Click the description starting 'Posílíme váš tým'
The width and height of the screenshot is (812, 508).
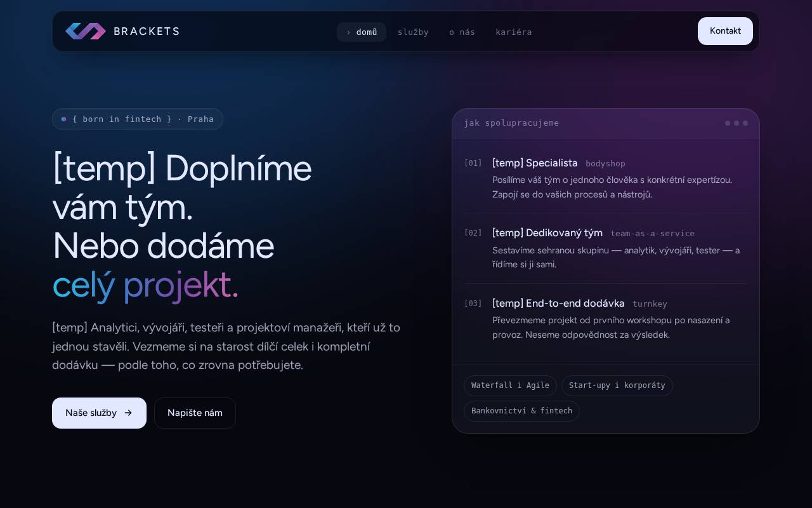click(612, 187)
